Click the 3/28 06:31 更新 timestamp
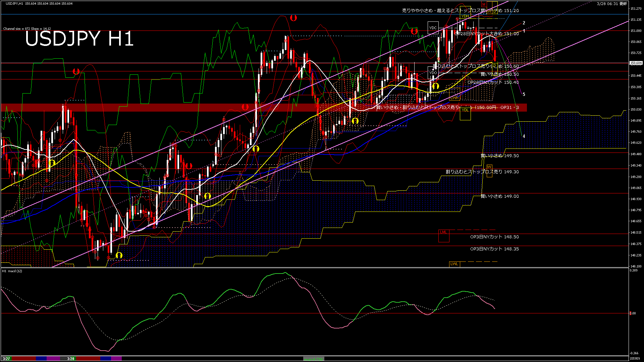Screen dimensions: 644x362 [x=612, y=4]
